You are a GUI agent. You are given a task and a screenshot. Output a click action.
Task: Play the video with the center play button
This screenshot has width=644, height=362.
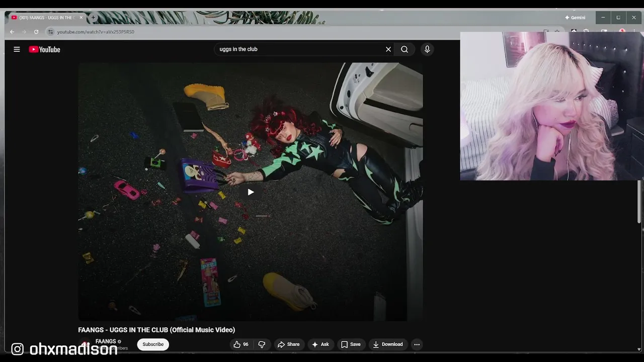pos(251,192)
